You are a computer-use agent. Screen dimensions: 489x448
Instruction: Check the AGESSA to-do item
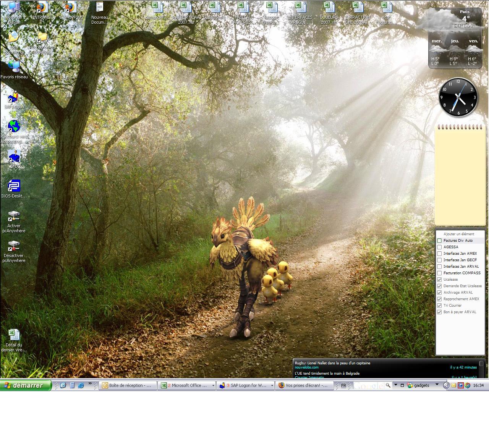(x=439, y=247)
